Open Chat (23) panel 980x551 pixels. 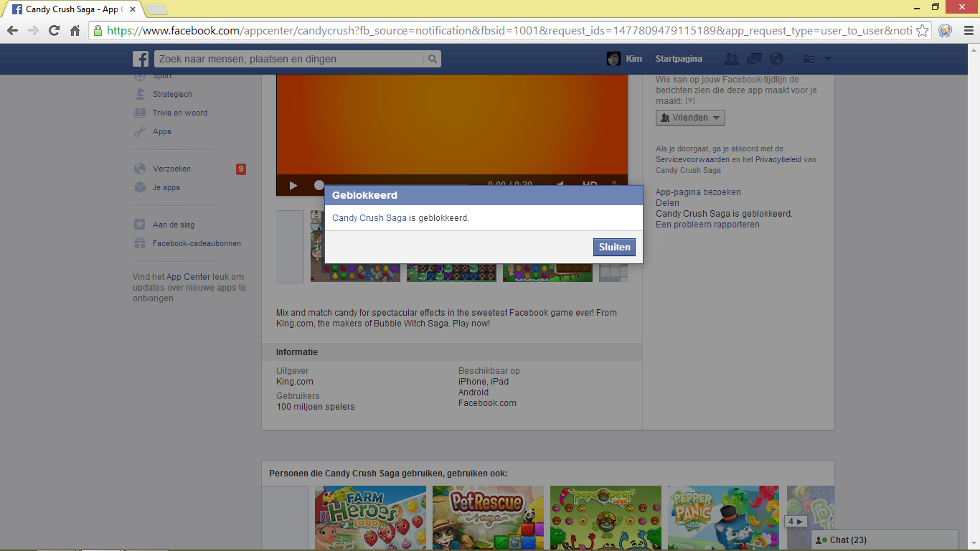885,540
